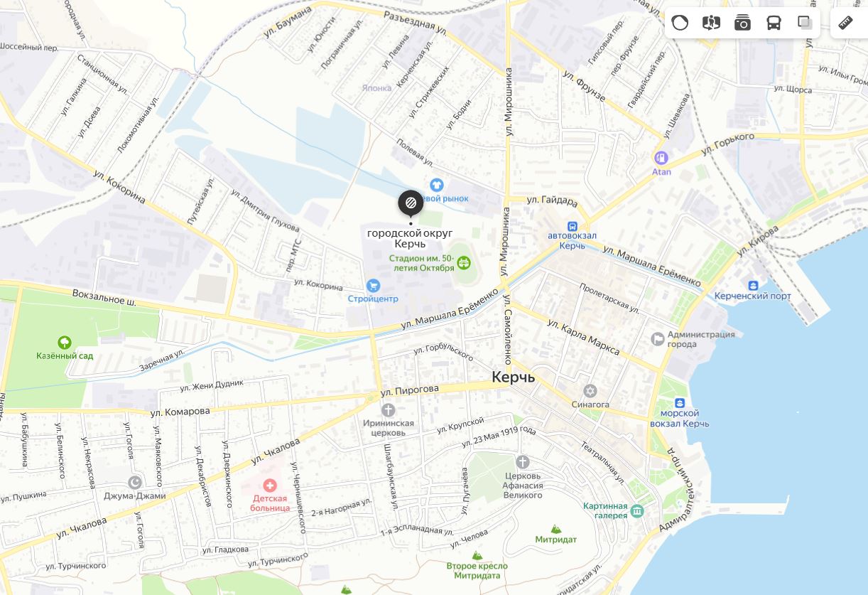Activate the ruler distance tool
This screenshot has width=868, height=595.
(845, 23)
